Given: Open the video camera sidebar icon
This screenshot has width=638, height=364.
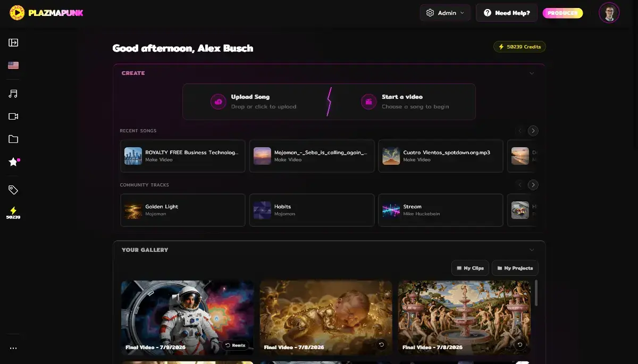Looking at the screenshot, I should click(13, 116).
